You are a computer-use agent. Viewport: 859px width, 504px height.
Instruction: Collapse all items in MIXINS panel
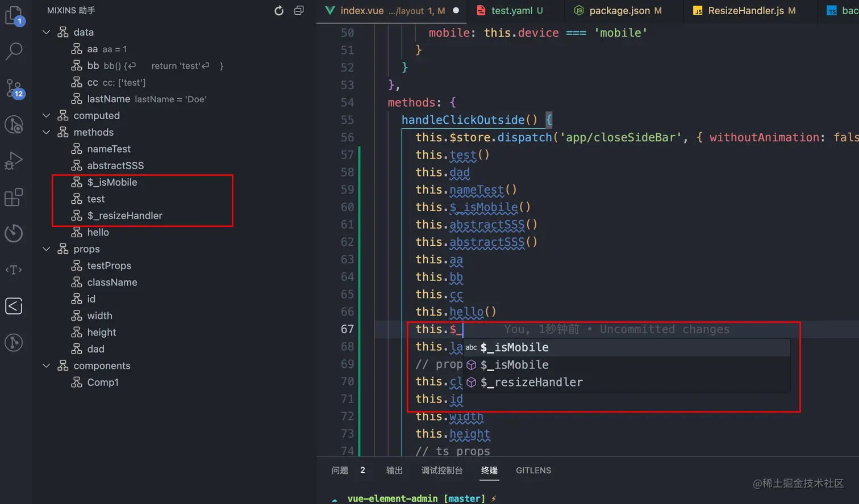tap(299, 11)
